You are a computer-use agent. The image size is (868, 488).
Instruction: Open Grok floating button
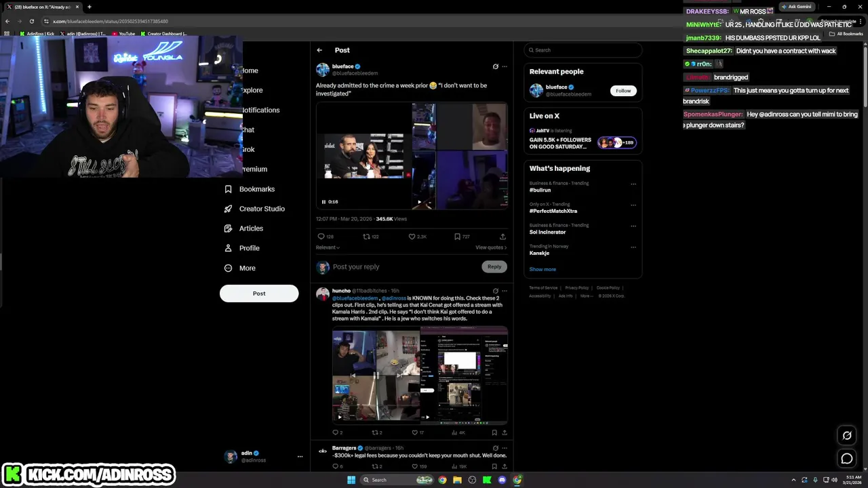[847, 436]
